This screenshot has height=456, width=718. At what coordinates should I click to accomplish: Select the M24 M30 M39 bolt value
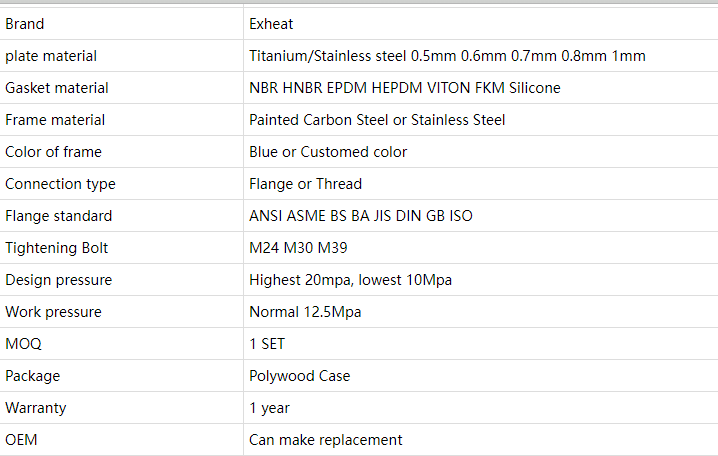[298, 248]
